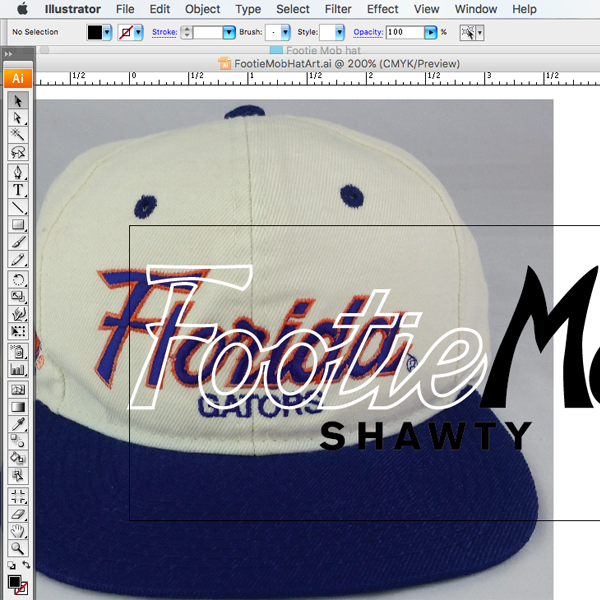Viewport: 600px width, 600px height.
Task: Open the Object menu
Action: [x=202, y=9]
